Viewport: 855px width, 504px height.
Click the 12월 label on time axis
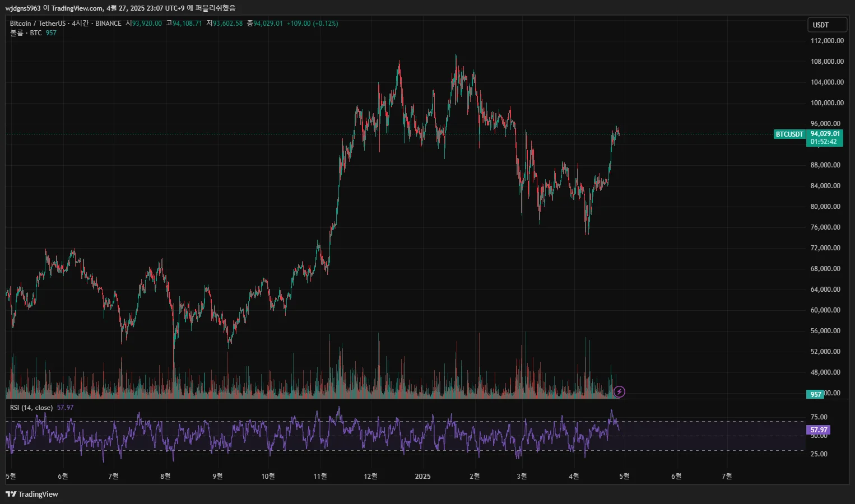point(370,477)
